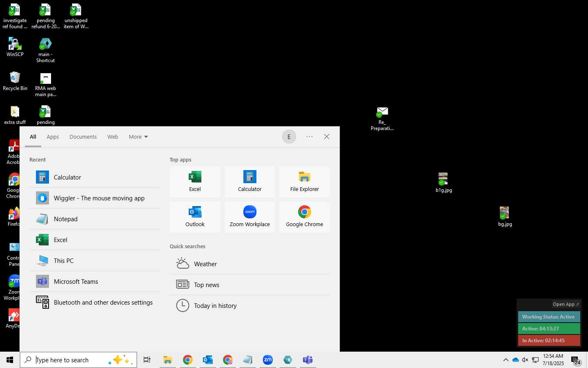This screenshot has height=368, width=588.
Task: Launch Notepad from the Recent list
Action: click(94, 219)
